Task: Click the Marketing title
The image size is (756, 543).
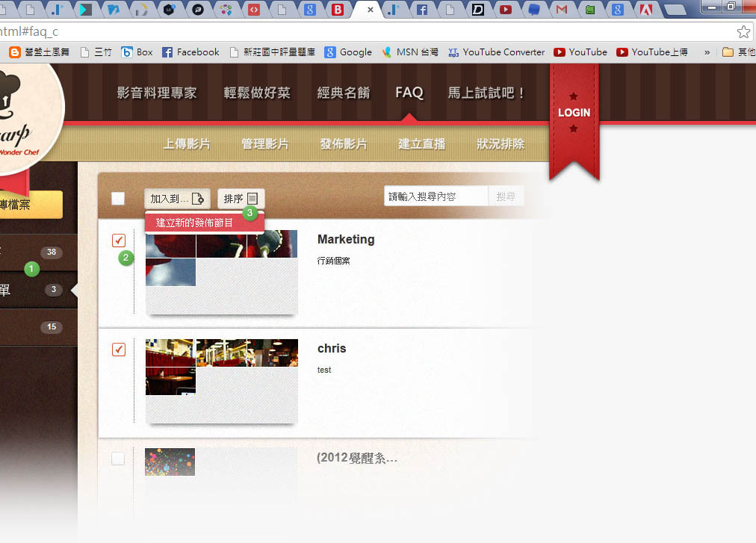Action: pyautogui.click(x=346, y=239)
